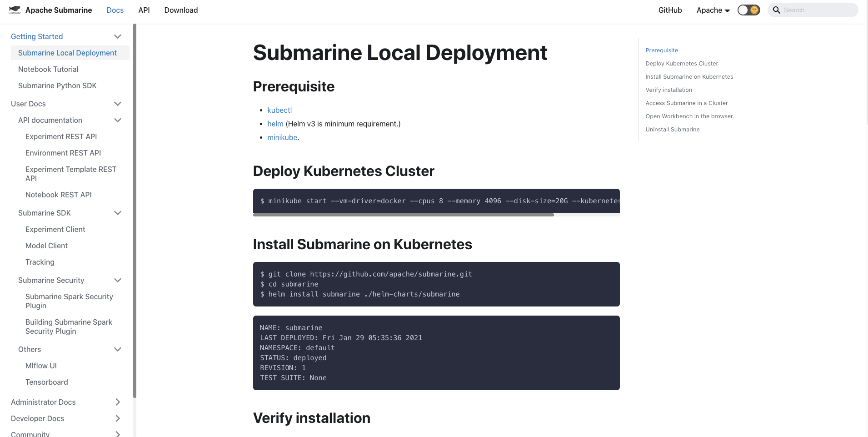Open Environment REST API page
Screen dimensions: 868x437
(x=63, y=153)
